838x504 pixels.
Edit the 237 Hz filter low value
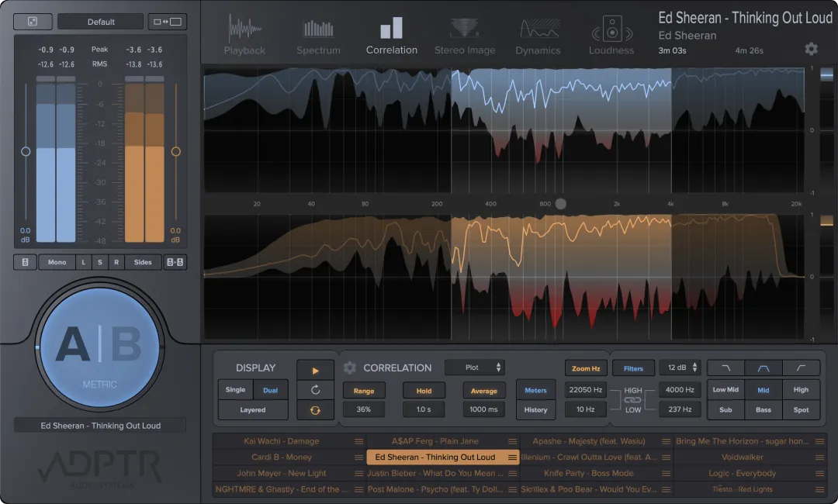pyautogui.click(x=680, y=409)
